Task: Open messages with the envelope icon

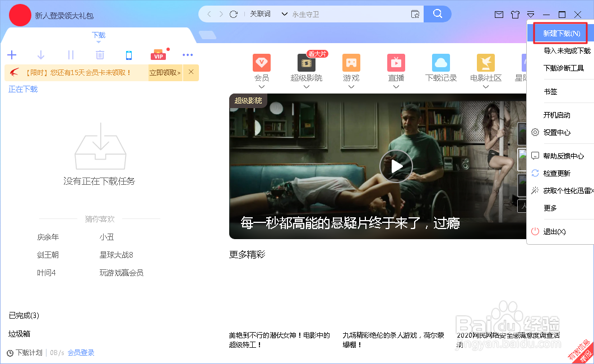Action: 499,15
